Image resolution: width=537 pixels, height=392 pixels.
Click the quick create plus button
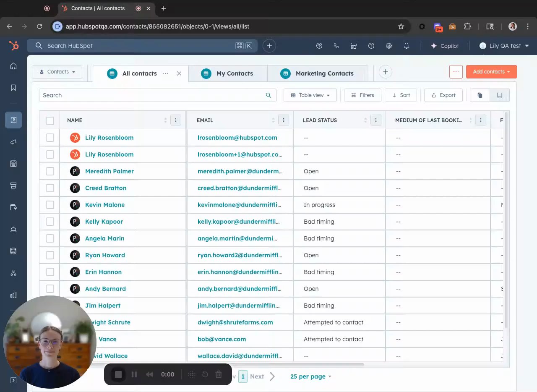pyautogui.click(x=269, y=46)
